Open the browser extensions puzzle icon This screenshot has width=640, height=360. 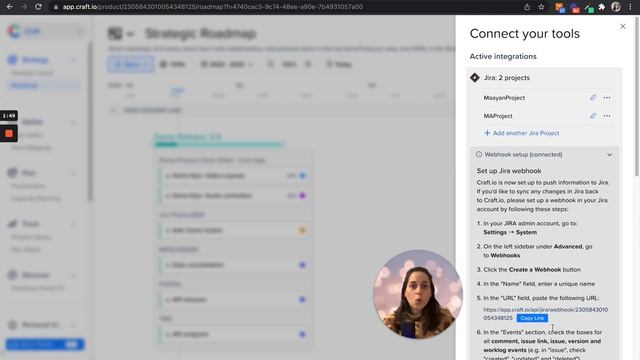[x=602, y=7]
